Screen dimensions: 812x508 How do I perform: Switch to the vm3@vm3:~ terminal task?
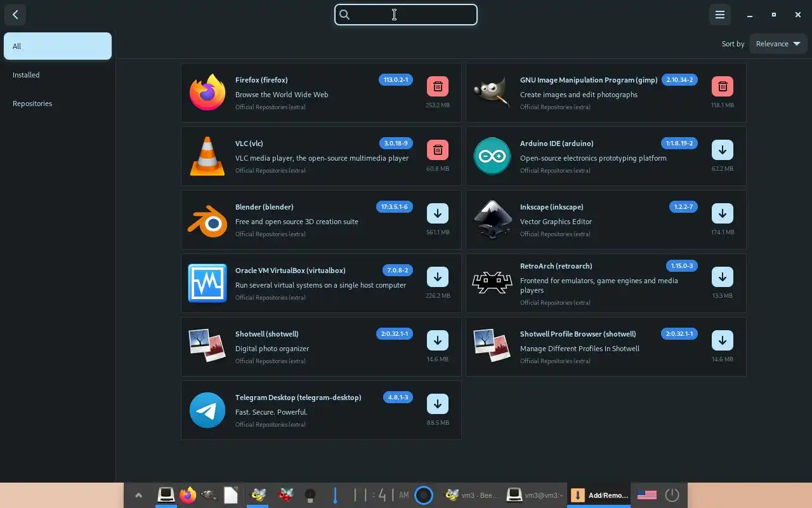[x=535, y=495]
